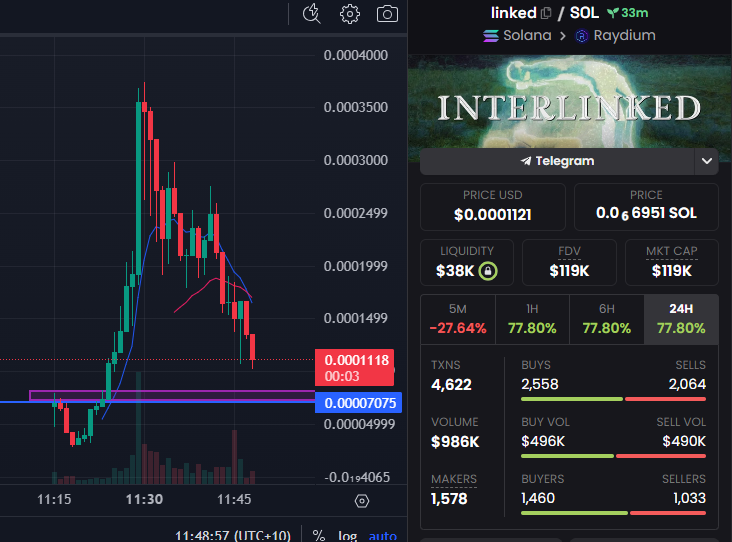This screenshot has width=732, height=542.
Task: Click the price 6951 SOL box
Action: pyautogui.click(x=646, y=207)
